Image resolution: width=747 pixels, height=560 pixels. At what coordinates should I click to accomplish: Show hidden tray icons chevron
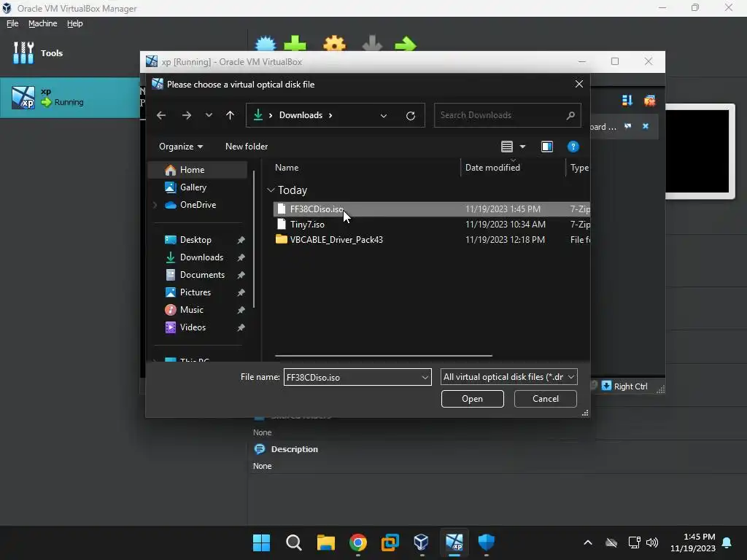point(588,542)
